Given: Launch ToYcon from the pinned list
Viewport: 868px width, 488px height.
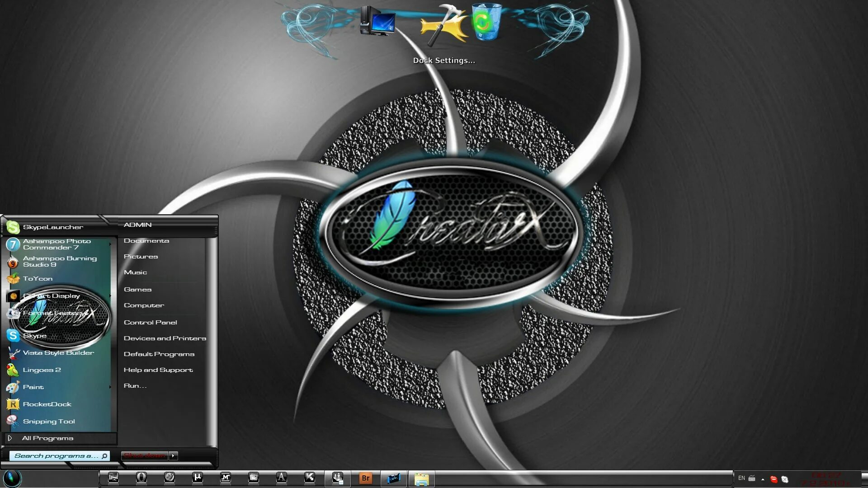Looking at the screenshot, I should coord(58,278).
